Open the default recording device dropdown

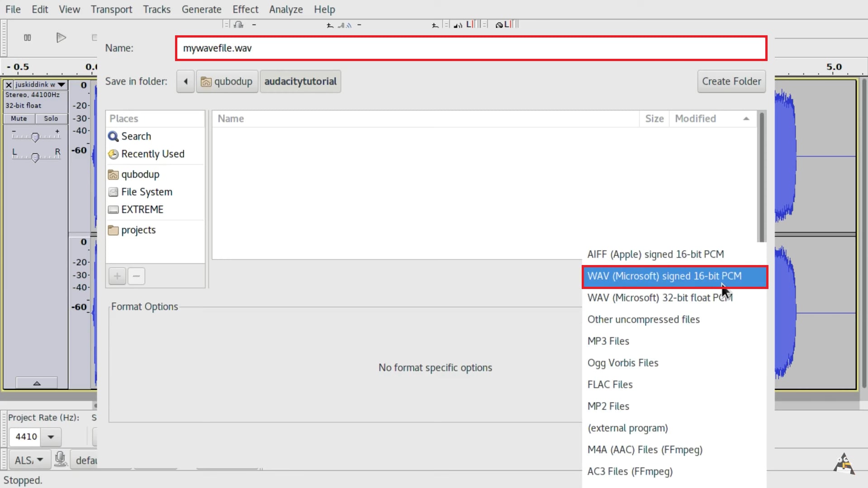[86, 460]
